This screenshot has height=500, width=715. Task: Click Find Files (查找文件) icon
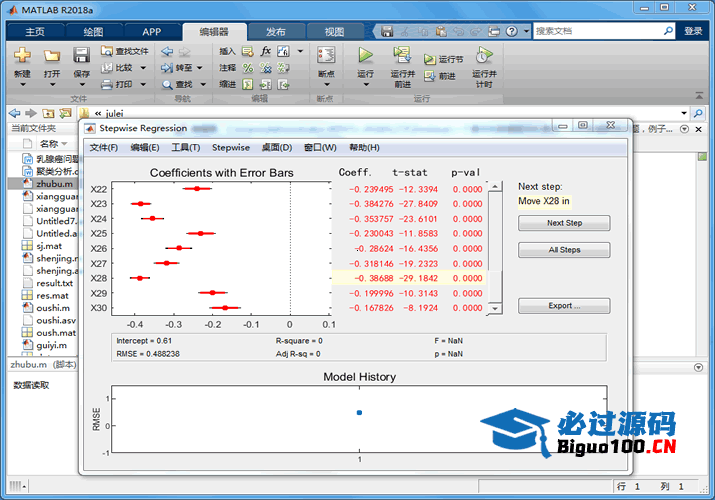[106, 51]
